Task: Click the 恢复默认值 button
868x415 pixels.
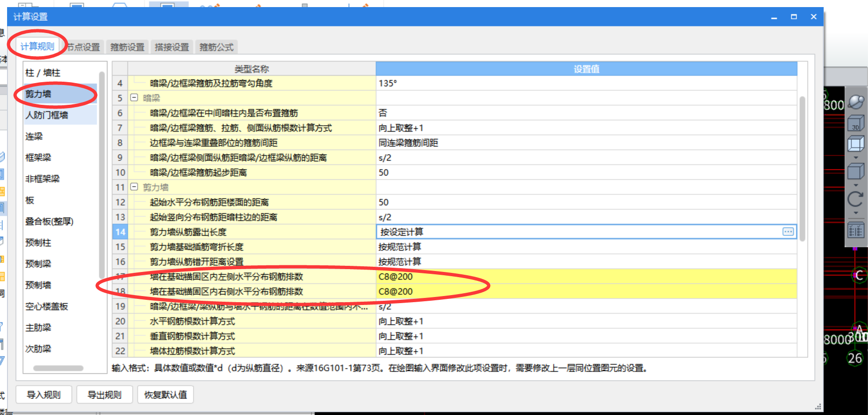Action: (x=166, y=395)
